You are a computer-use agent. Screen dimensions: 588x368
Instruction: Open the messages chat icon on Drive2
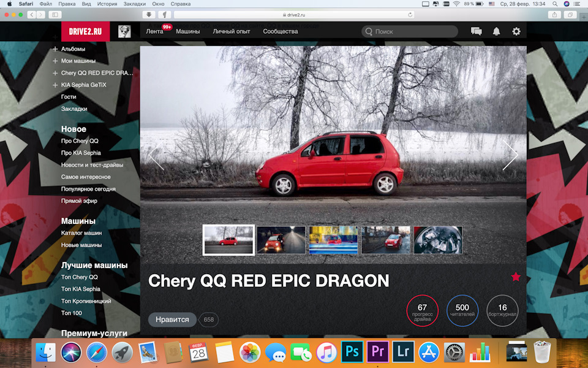point(477,31)
